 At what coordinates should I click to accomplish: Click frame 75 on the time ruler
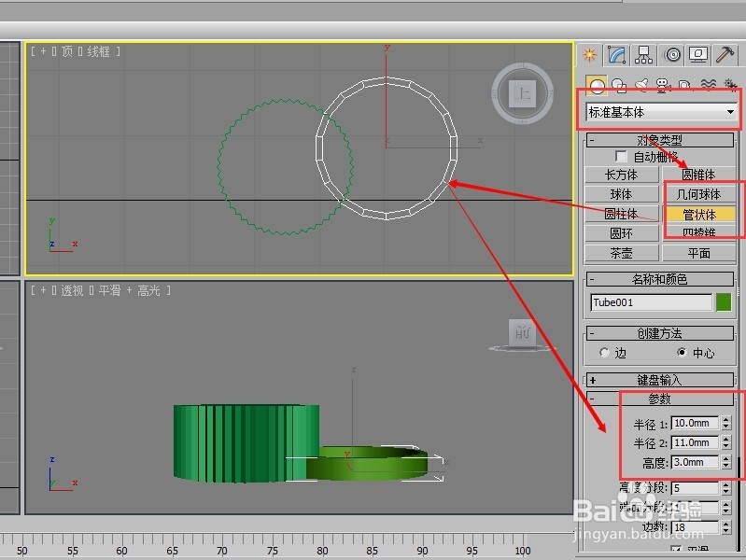pyautogui.click(x=272, y=551)
